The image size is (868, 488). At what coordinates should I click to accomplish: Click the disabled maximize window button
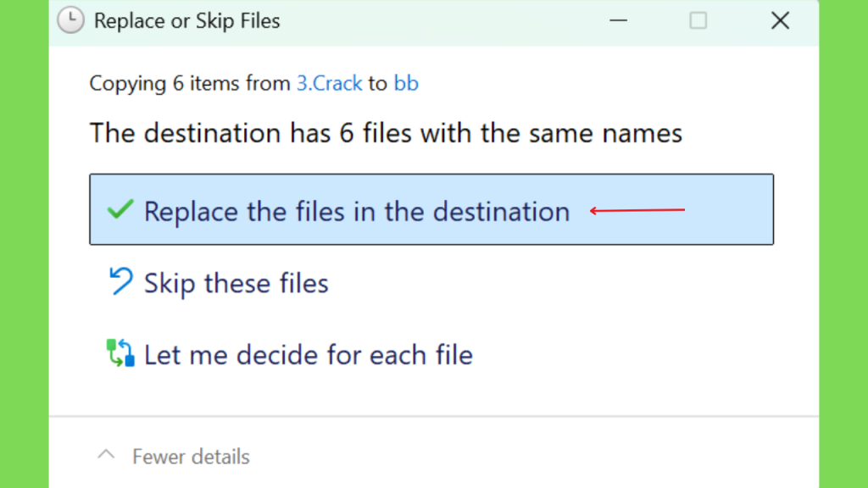(x=698, y=21)
